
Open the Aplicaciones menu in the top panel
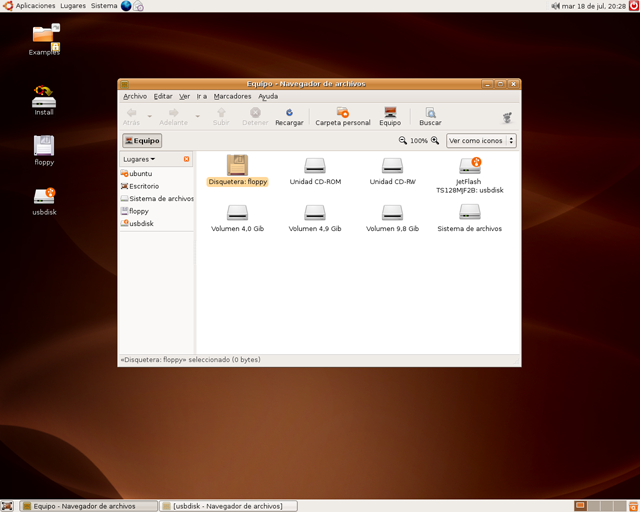(x=35, y=6)
